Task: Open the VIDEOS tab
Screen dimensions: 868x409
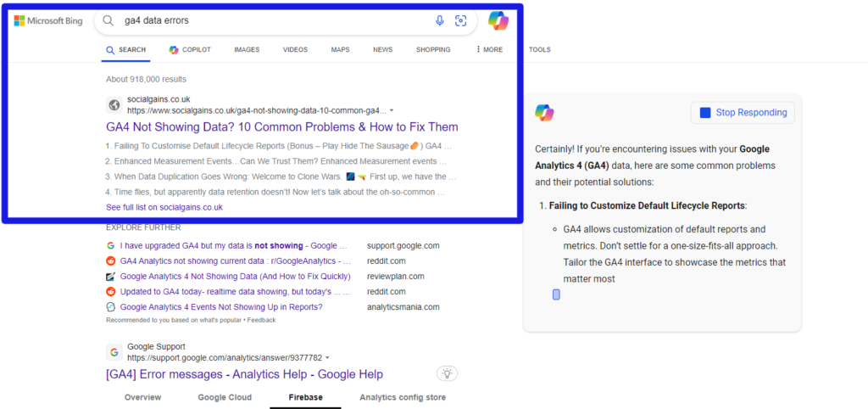Action: point(295,49)
